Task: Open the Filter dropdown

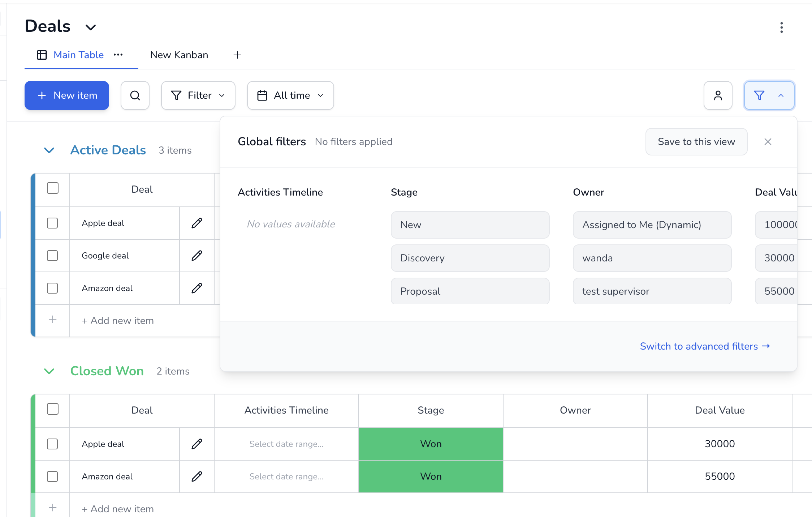Action: [x=198, y=95]
